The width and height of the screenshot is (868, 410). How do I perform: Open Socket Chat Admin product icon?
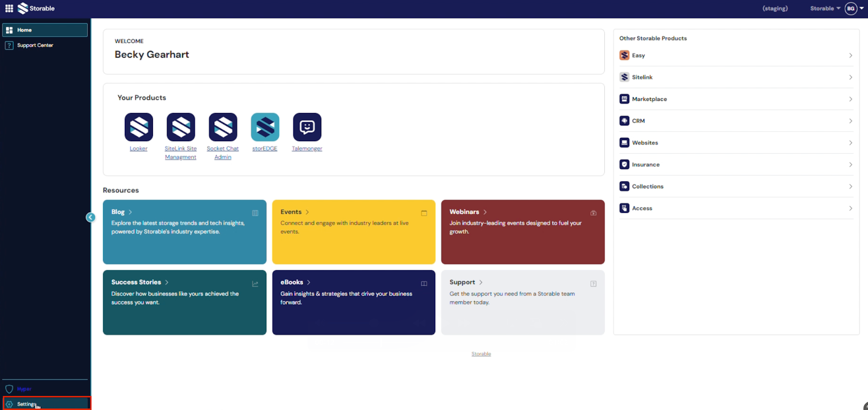click(x=223, y=127)
